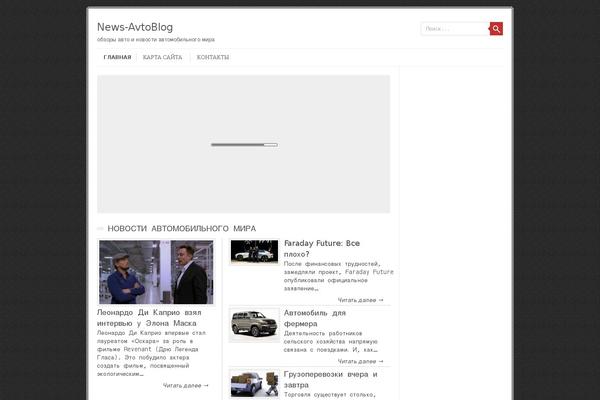The width and height of the screenshot is (600, 400).
Task: Click Читать далее under the DiCaprio article
Action: 186,385
